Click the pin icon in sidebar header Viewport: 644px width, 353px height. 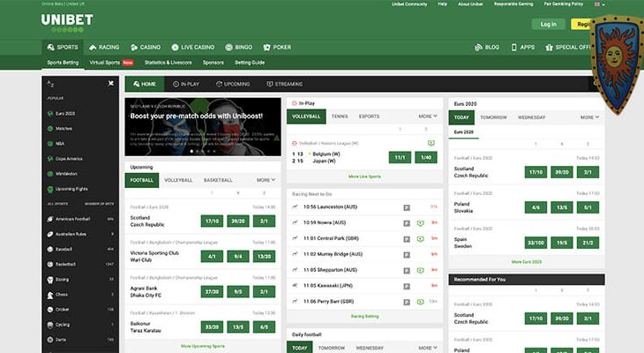coord(110,84)
